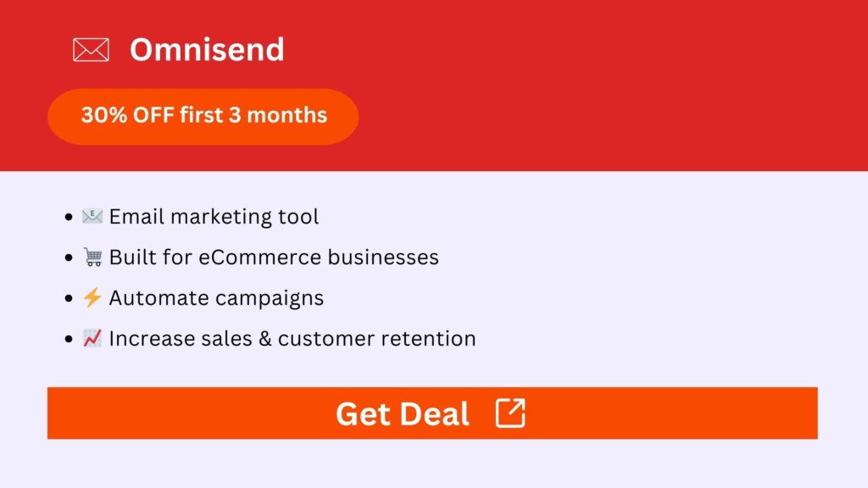Select the Built for eCommerce businesses line

273,257
